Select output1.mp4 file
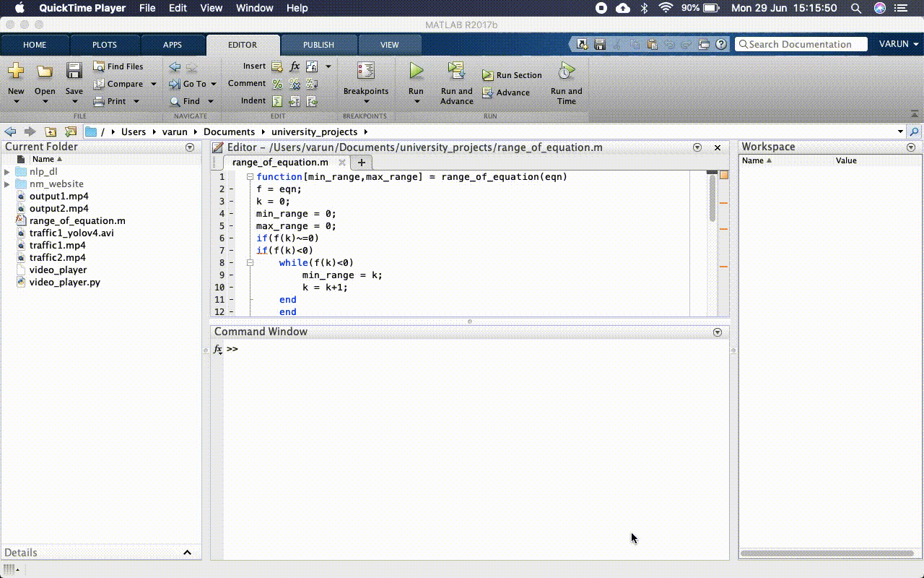This screenshot has height=578, width=924. coord(59,197)
